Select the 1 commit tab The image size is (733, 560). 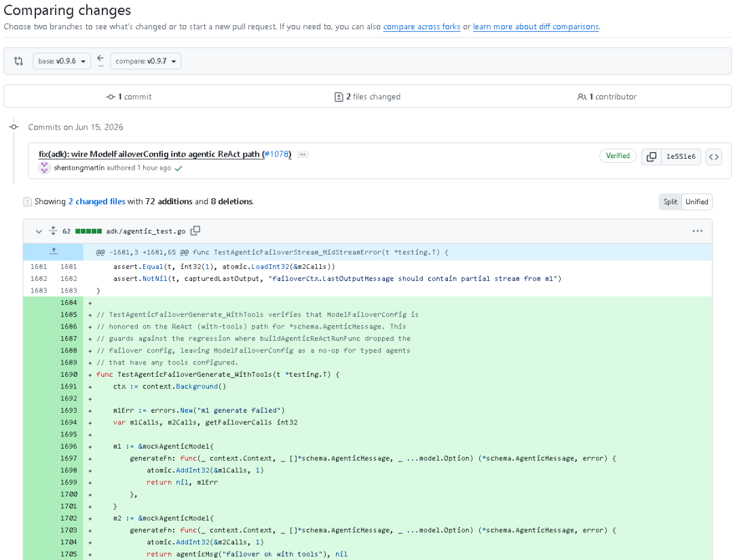[x=129, y=97]
